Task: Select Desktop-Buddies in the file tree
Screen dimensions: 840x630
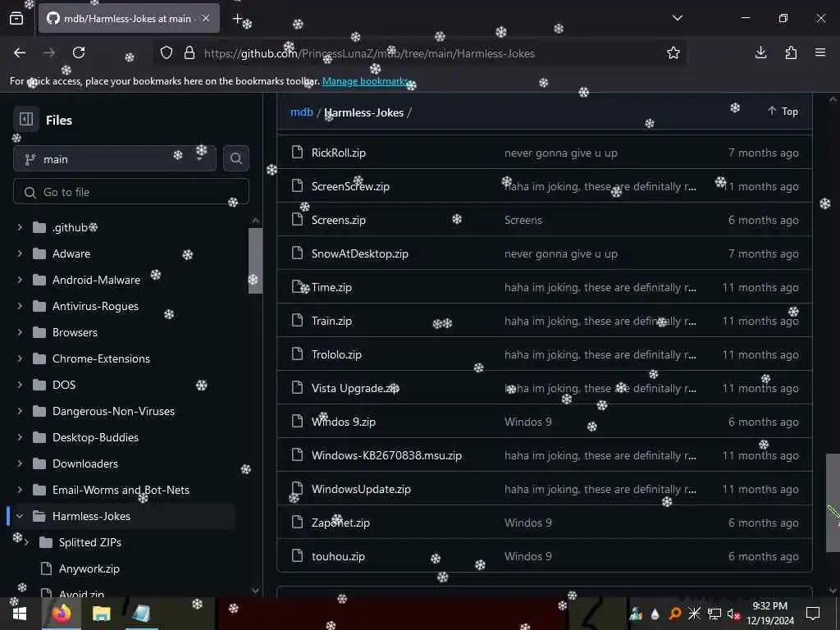Action: coord(95,437)
